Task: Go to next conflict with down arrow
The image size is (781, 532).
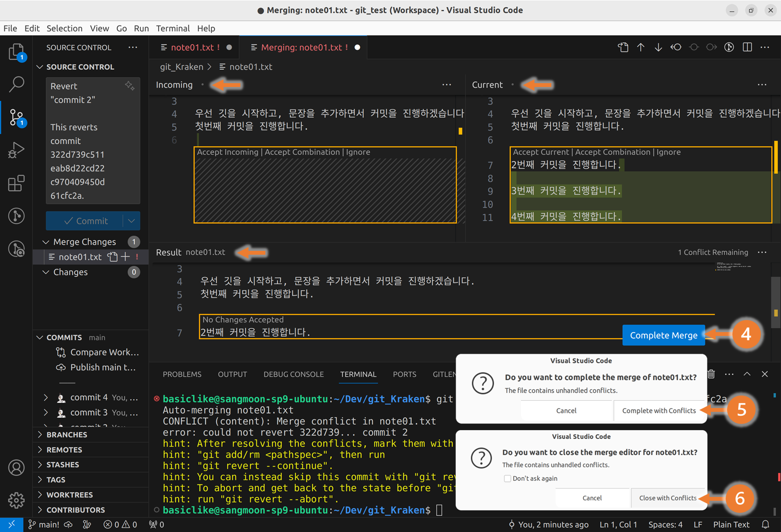Action: pyautogui.click(x=658, y=47)
